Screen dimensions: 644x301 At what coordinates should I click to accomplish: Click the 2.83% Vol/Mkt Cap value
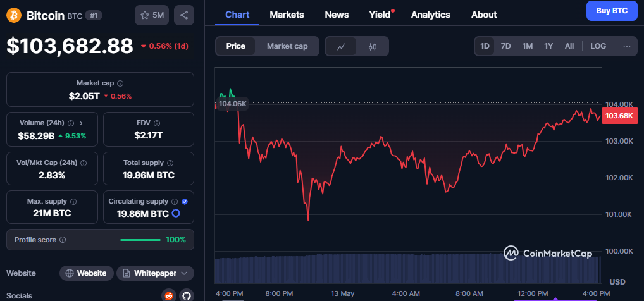(x=52, y=175)
